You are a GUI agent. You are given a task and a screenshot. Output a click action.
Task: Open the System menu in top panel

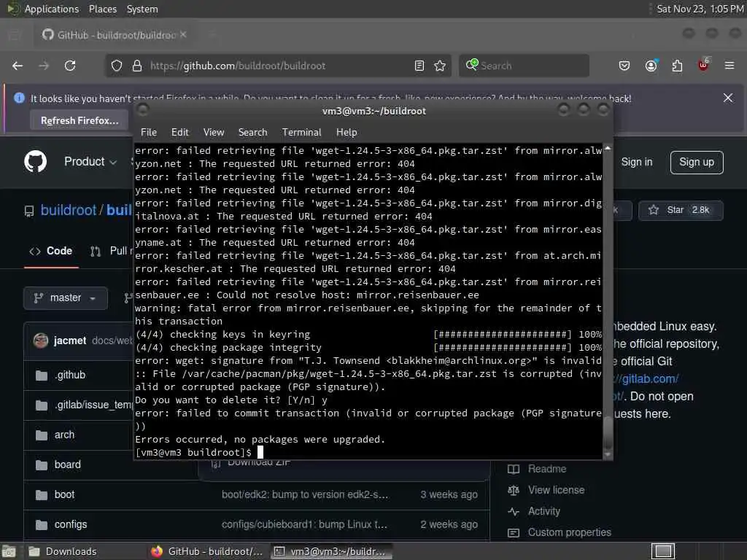point(142,9)
